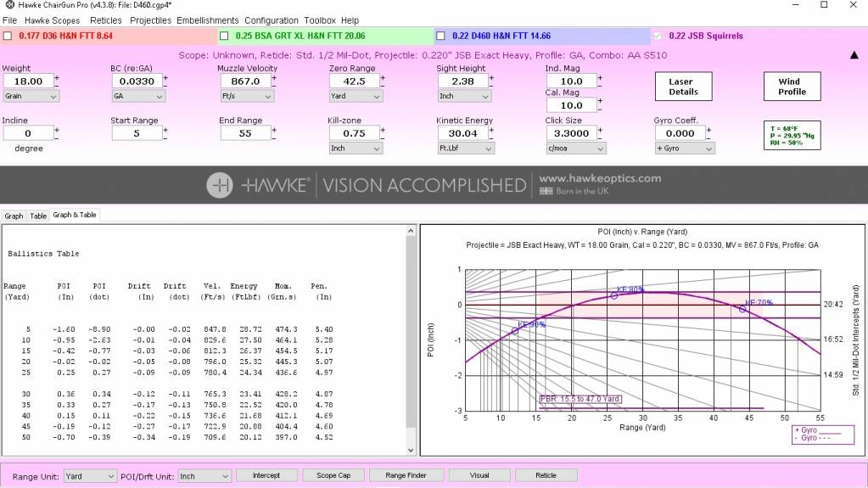Screen dimensions: 868x488
Task: Toggle the 0.177 D36 H&N FTT 8.64 checkbox
Action: [8, 36]
